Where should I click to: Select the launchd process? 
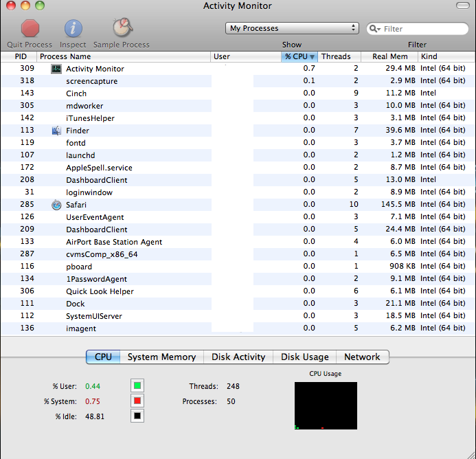238,155
